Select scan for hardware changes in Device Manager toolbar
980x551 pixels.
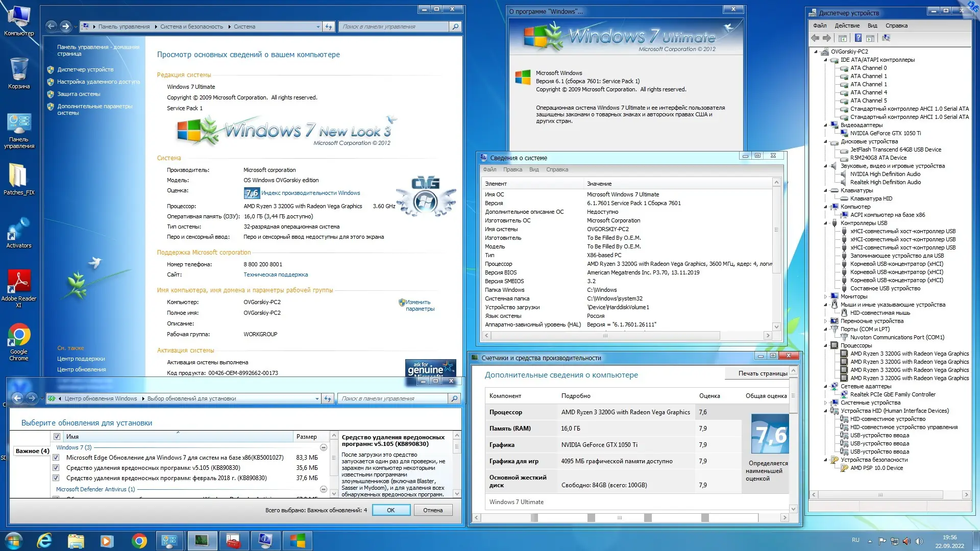tap(887, 38)
